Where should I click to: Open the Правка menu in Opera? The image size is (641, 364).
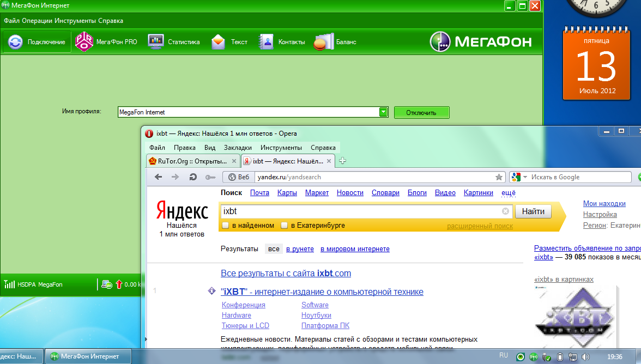(184, 148)
